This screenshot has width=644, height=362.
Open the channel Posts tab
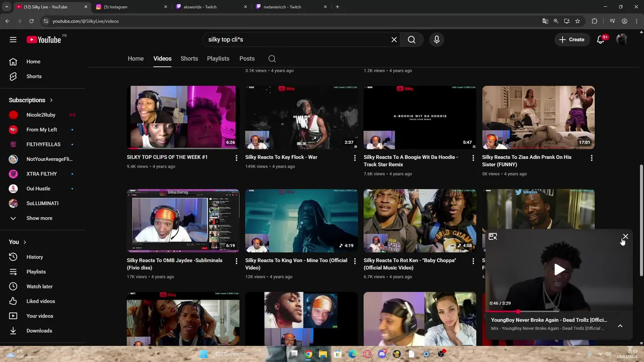tap(247, 59)
